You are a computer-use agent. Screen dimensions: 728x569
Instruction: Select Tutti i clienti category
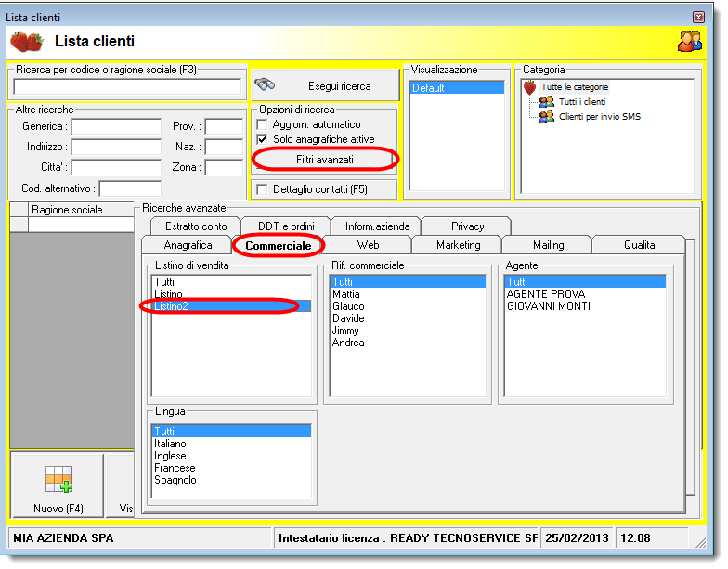coord(582,102)
